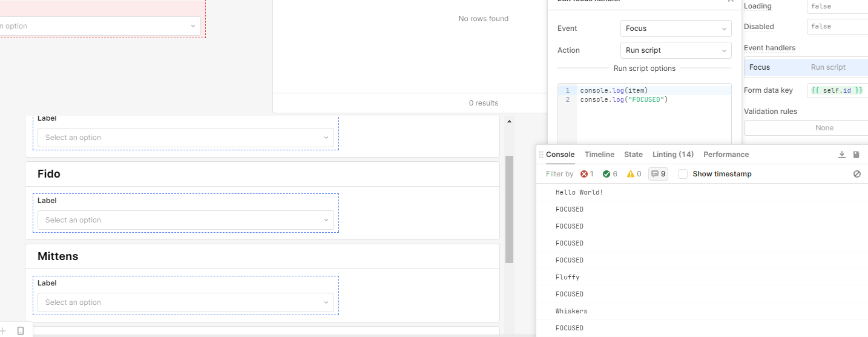This screenshot has width=868, height=337.
Task: Switch to the Timeline tab
Action: pos(599,155)
